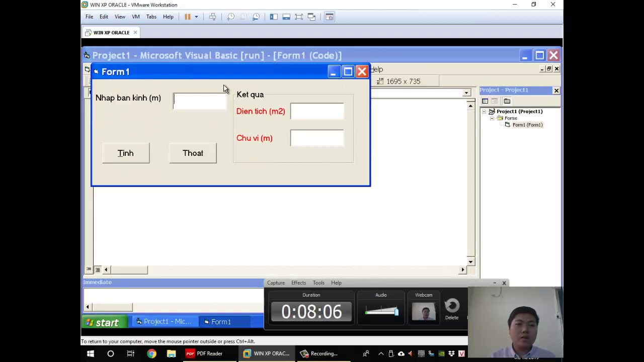Click the Full Module View icon at code window bottom
This screenshot has width=644, height=362.
coord(98,270)
